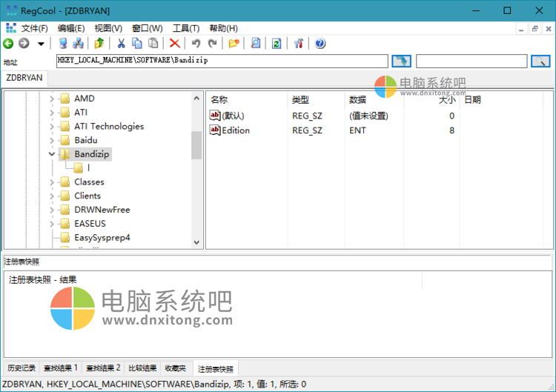556x392 pixels.
Task: Click the grey Forward navigation arrow
Action: point(24,44)
